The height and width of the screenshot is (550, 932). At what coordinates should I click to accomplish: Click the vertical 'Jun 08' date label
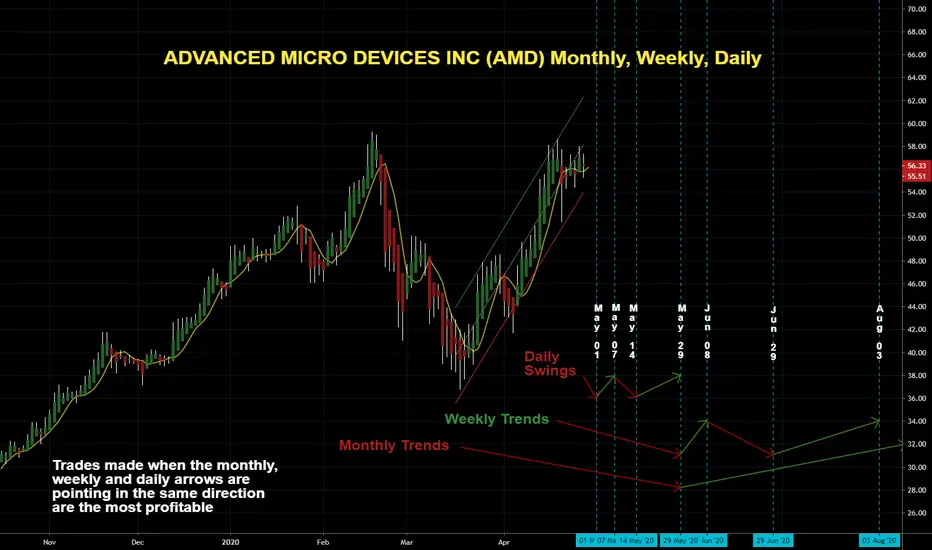(x=707, y=332)
